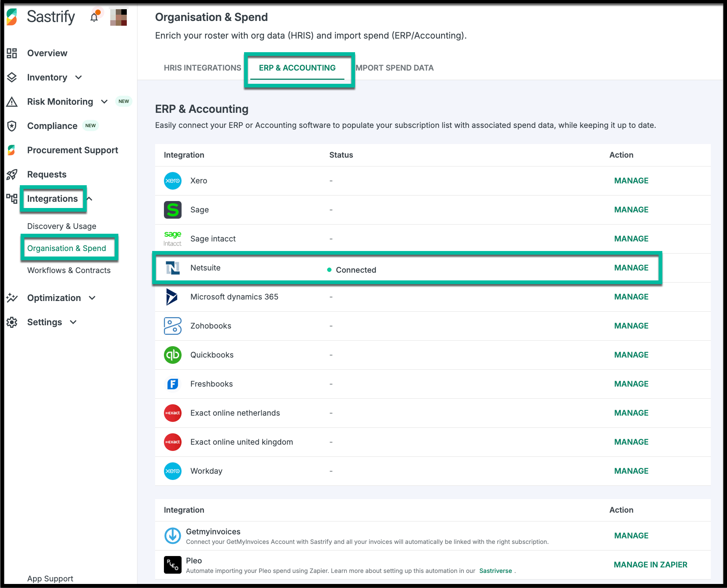The image size is (727, 588).
Task: Click the Quickbooks integration name
Action: pyautogui.click(x=212, y=355)
